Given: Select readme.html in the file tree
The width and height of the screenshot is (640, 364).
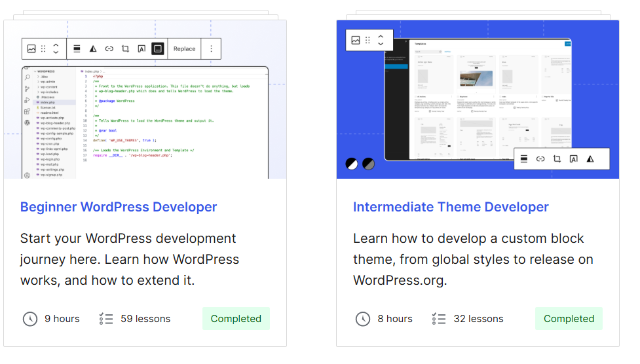Looking at the screenshot, I should click(49, 113).
